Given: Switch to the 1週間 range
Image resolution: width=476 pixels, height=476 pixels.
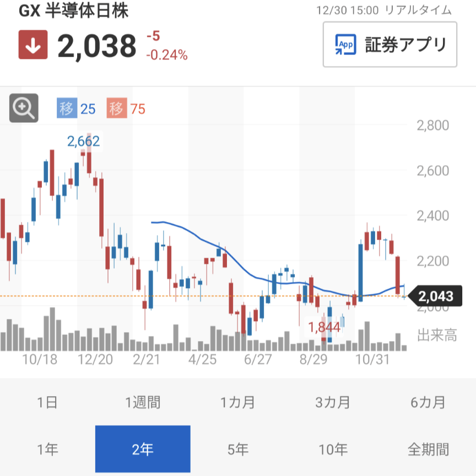Looking at the screenshot, I should point(143,402).
